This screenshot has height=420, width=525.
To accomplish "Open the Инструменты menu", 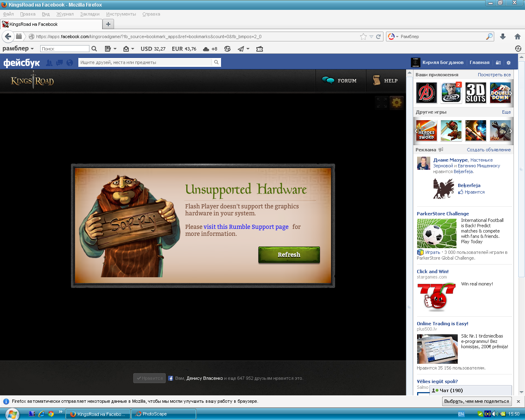I will tap(121, 14).
